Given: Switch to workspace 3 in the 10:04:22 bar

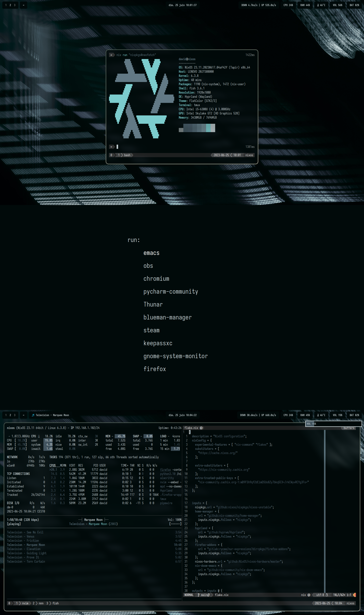Looking at the screenshot, I should (15, 415).
